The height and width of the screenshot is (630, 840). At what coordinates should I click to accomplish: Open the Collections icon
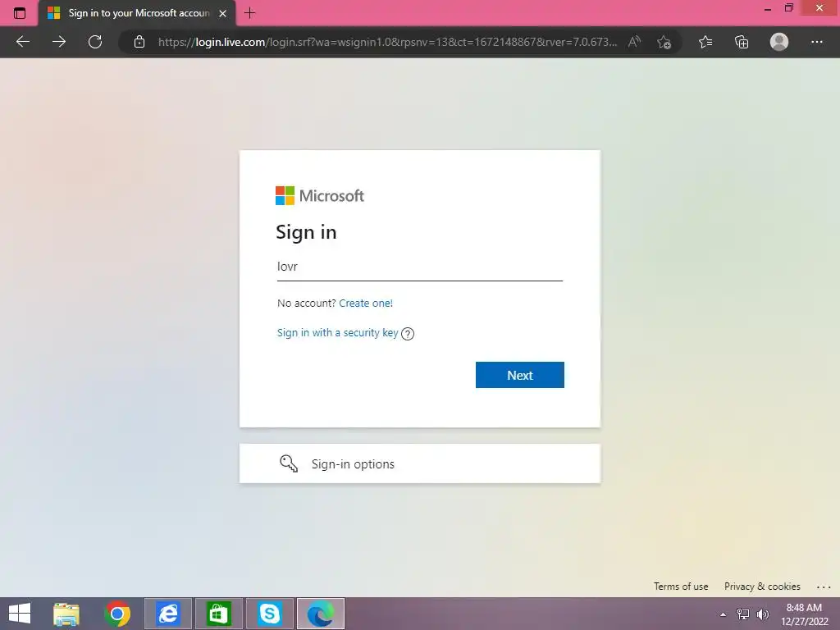742,42
